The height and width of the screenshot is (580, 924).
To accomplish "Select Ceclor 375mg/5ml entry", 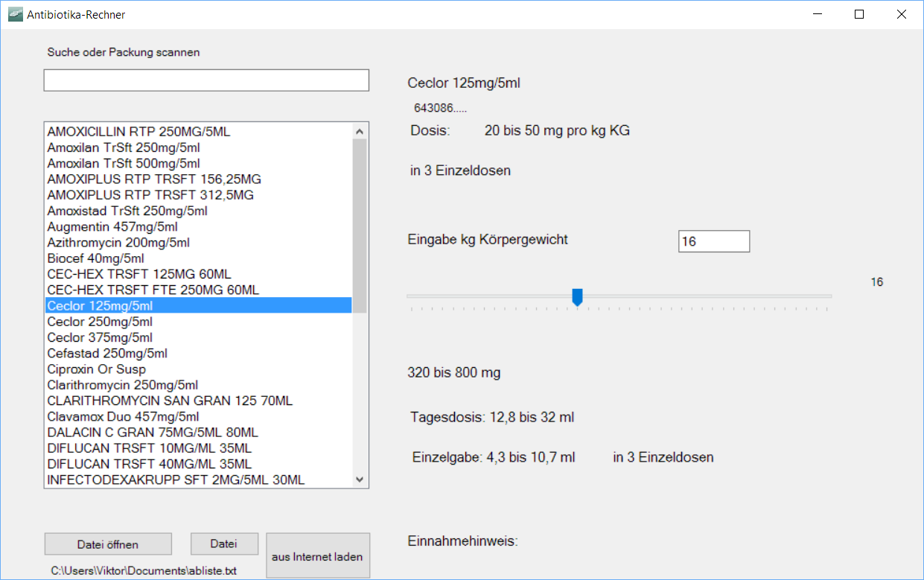I will point(198,337).
